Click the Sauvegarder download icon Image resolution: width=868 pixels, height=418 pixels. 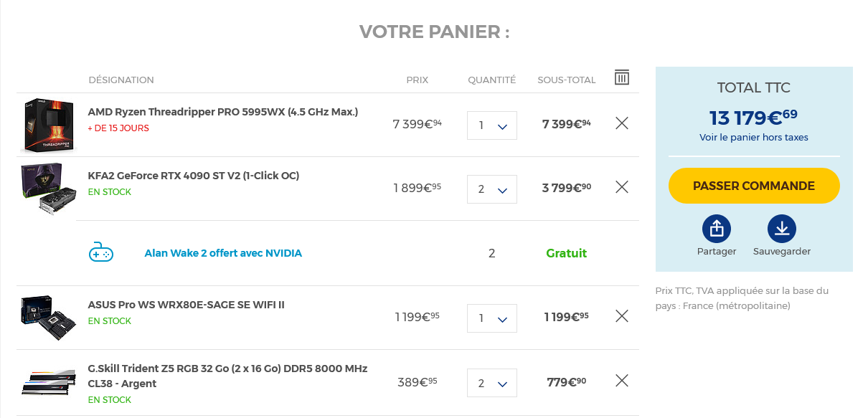click(782, 229)
